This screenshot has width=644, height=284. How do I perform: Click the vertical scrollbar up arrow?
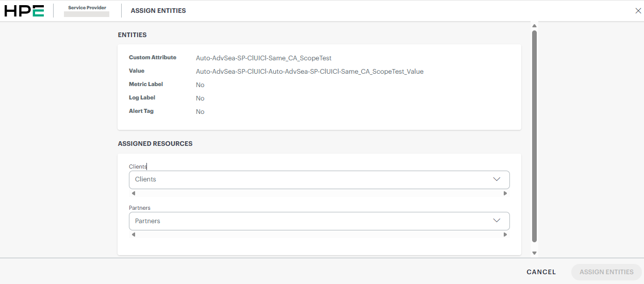(x=534, y=26)
